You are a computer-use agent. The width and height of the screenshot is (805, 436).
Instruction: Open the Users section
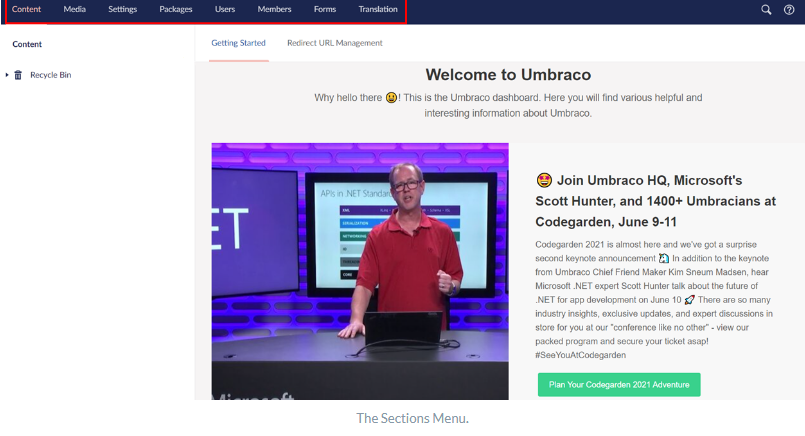[225, 9]
